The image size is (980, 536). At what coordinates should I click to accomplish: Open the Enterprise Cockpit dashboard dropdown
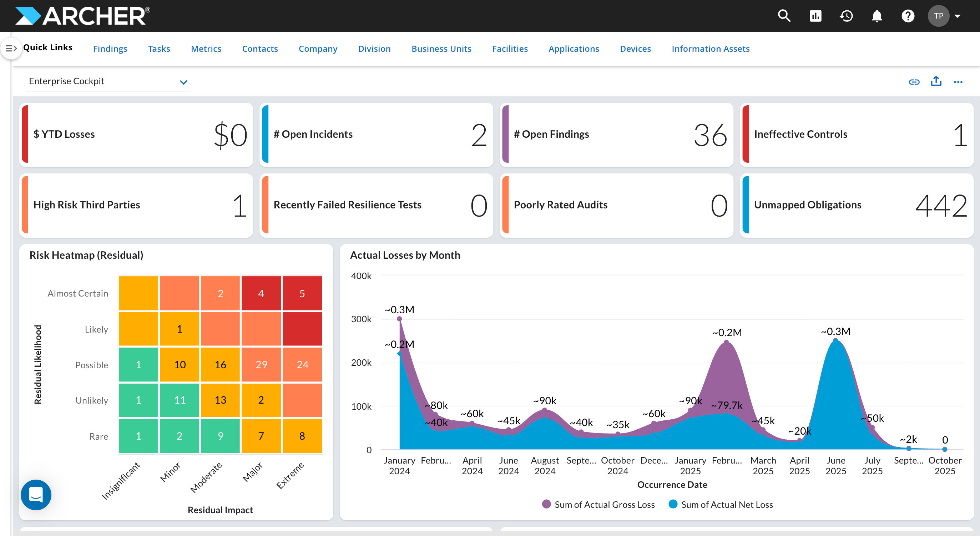(108, 81)
